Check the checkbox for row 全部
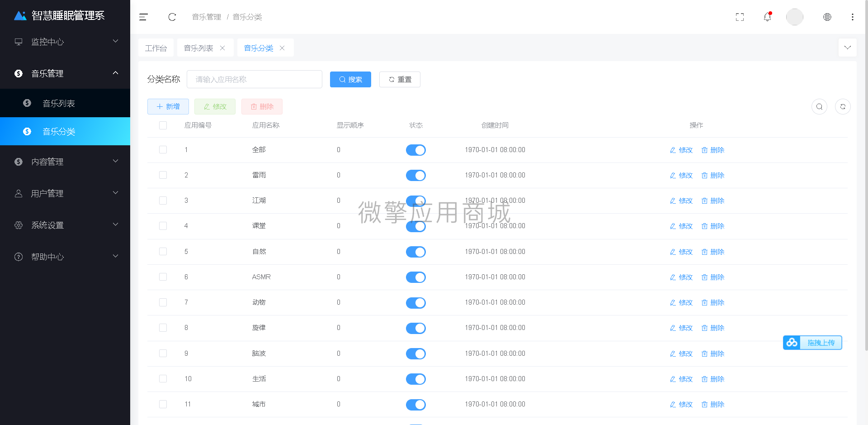 pos(163,150)
